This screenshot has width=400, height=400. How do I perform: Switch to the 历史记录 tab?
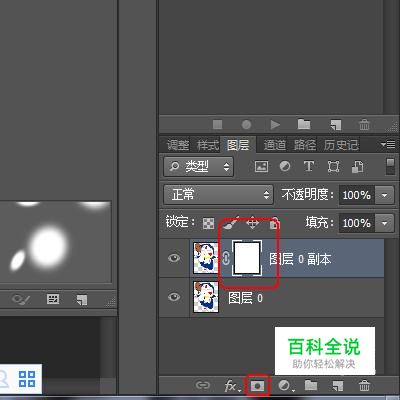click(341, 145)
